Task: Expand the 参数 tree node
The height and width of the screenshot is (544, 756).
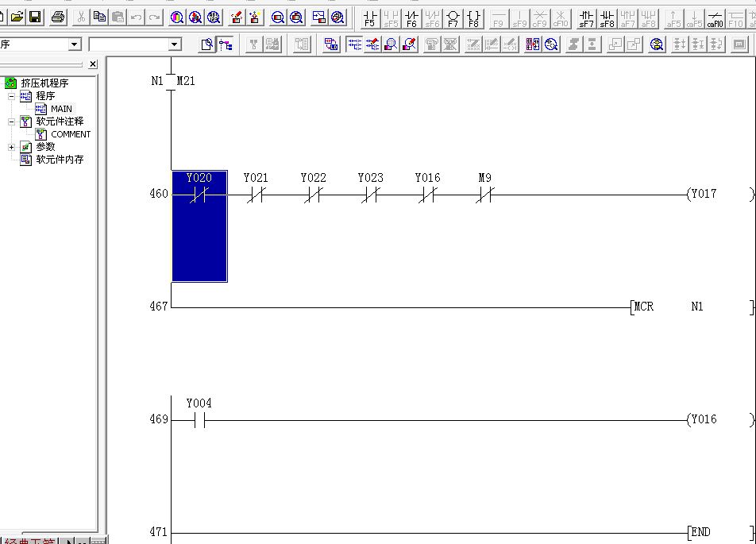Action: click(x=12, y=147)
